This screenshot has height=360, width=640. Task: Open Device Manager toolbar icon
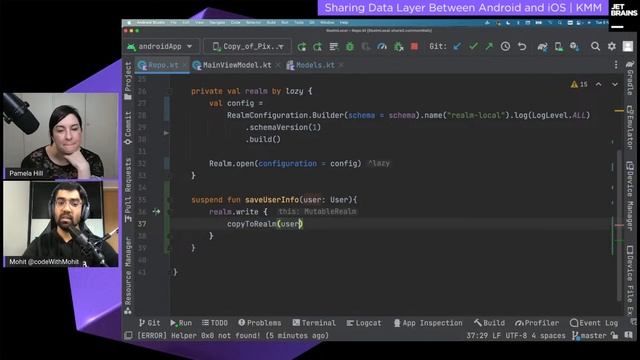pos(559,47)
